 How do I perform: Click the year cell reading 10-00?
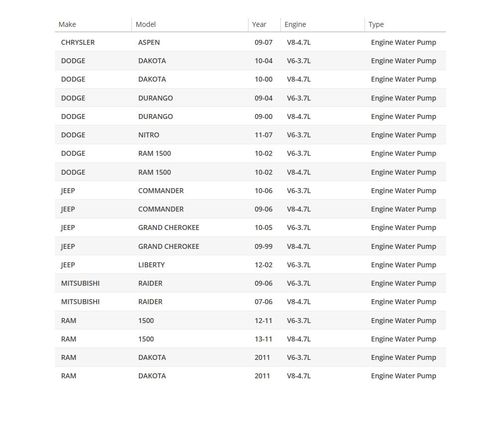pos(263,79)
